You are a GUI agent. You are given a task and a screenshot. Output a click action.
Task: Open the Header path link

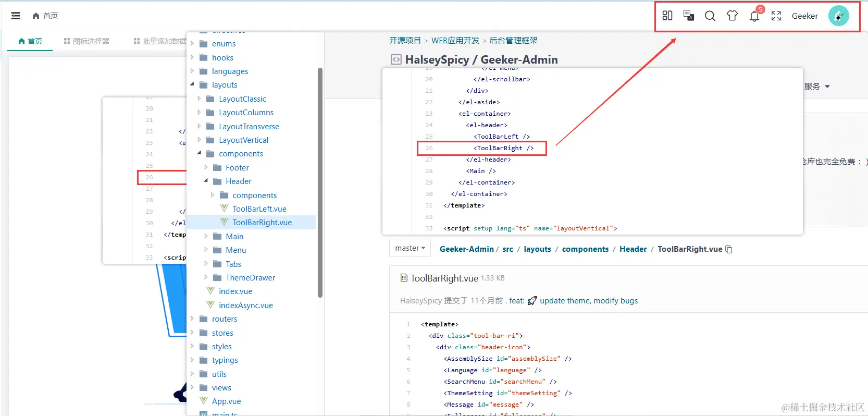(633, 249)
